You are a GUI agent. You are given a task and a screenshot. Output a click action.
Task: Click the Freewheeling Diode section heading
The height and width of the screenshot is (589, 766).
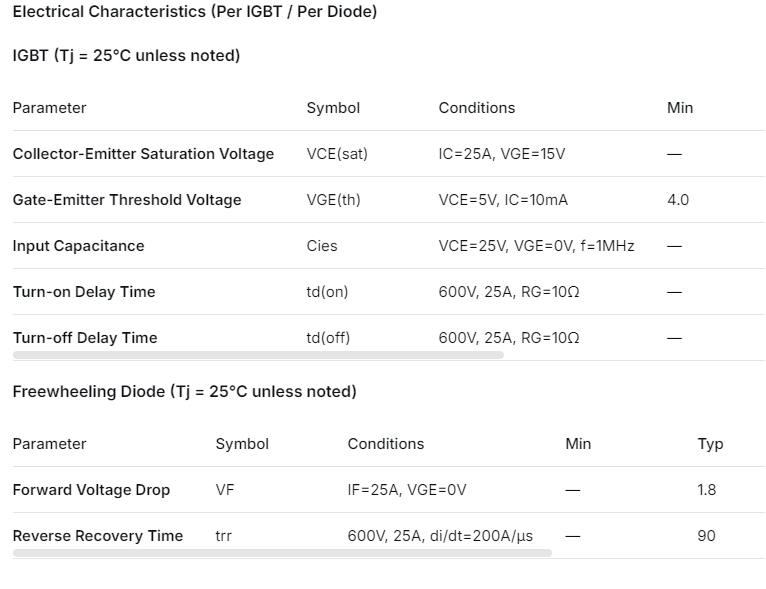coord(184,392)
